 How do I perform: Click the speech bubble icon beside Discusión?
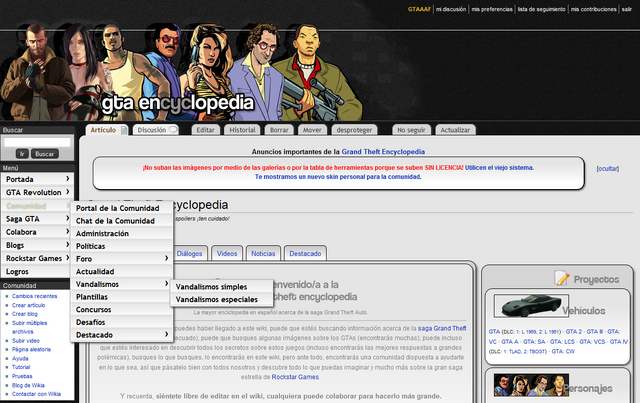(x=173, y=130)
